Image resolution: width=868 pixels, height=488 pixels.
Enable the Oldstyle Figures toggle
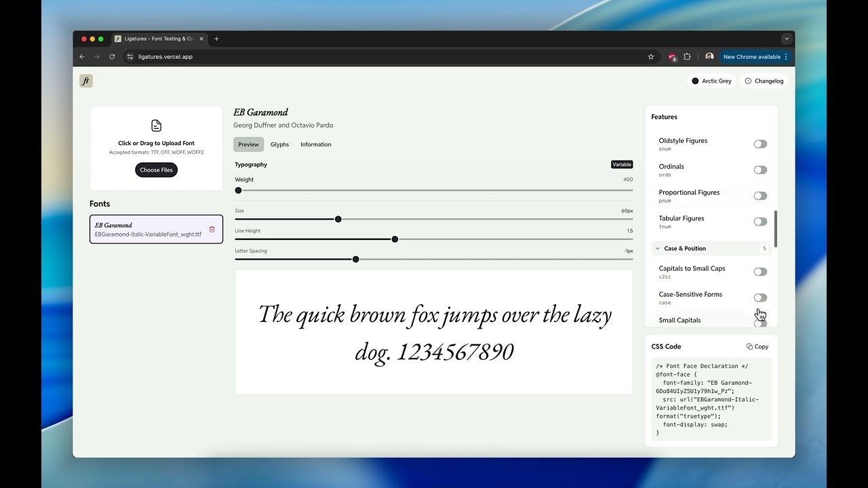(760, 144)
